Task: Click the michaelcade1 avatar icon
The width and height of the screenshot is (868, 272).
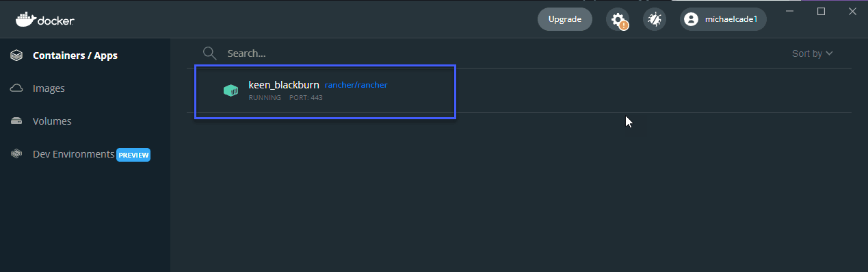Action: [692, 19]
